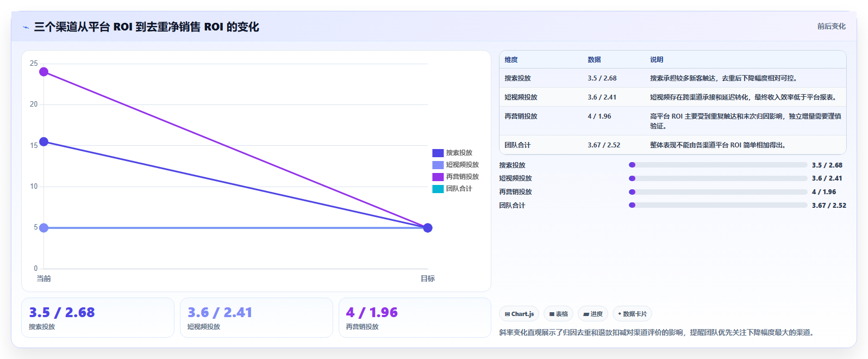The height and width of the screenshot is (359, 868).
Task: Click the 再营销投放 description about 高平台 ROI
Action: point(745,121)
